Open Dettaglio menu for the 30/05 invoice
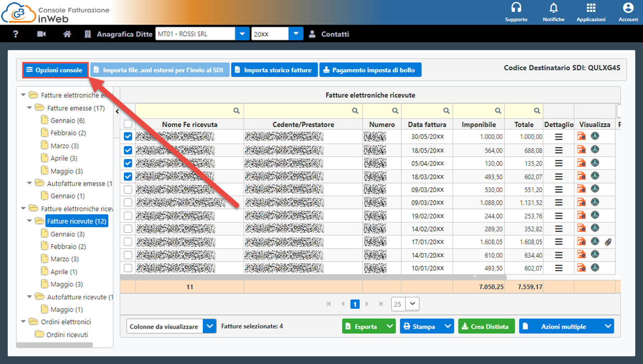This screenshot has height=364, width=643. 559,137
